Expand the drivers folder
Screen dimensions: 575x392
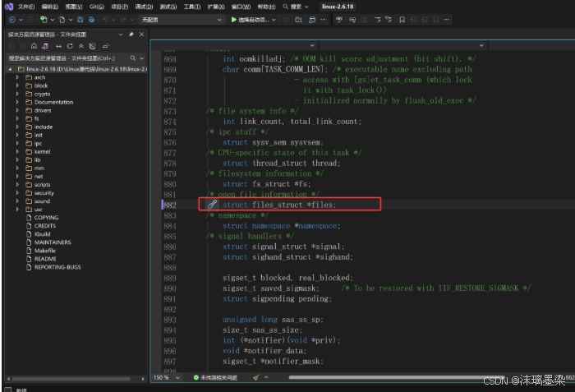17,110
